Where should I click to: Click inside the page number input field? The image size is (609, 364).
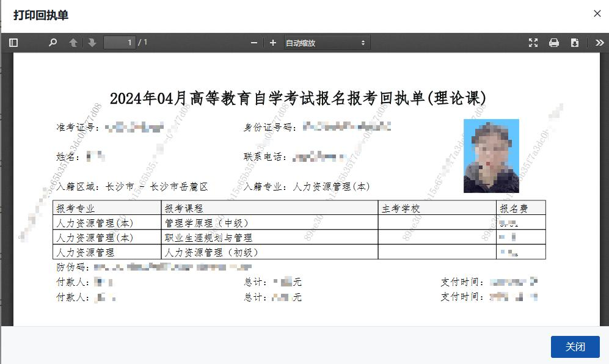[120, 43]
